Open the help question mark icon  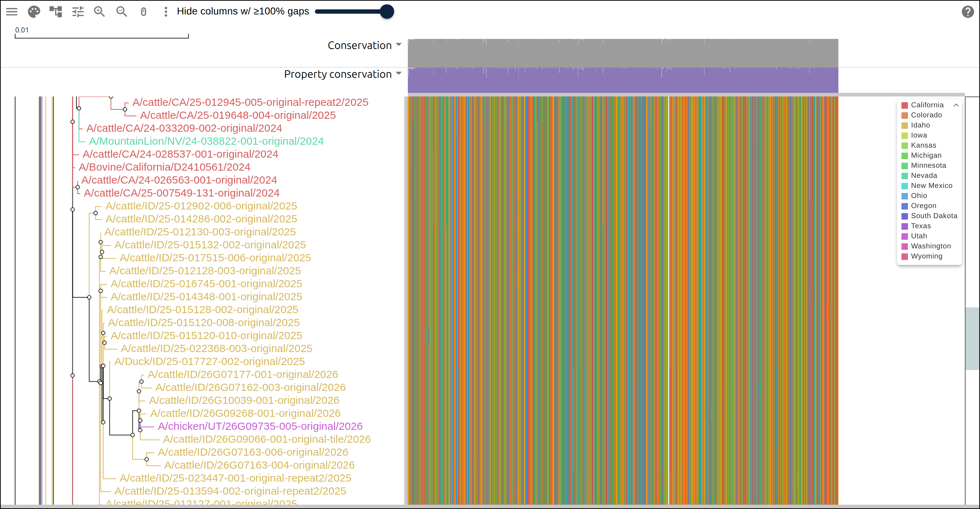[x=968, y=12]
